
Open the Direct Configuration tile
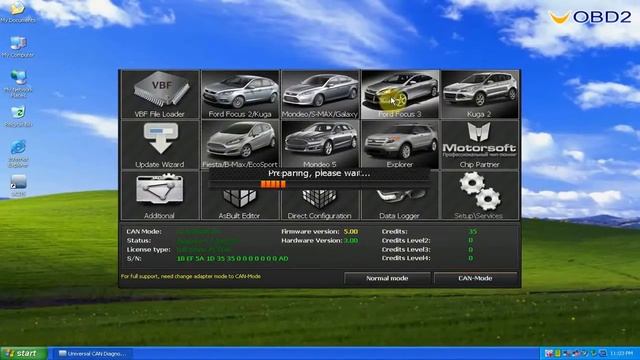[x=320, y=204]
